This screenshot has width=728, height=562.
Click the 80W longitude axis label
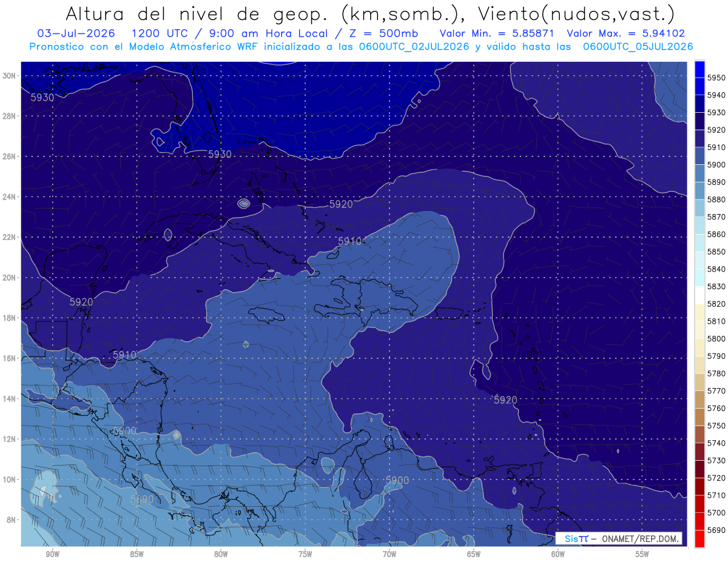click(x=221, y=554)
